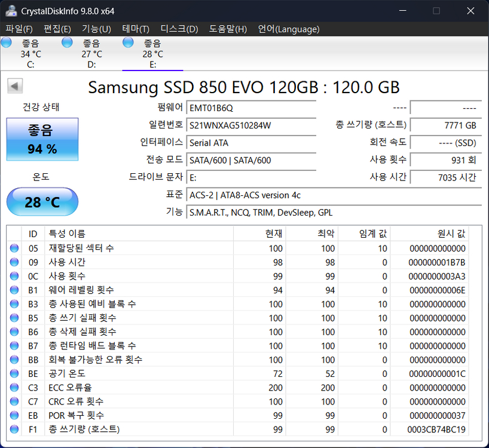This screenshot has height=448, width=489.
Task: Click raw value 00000000006E
Action: click(437, 290)
